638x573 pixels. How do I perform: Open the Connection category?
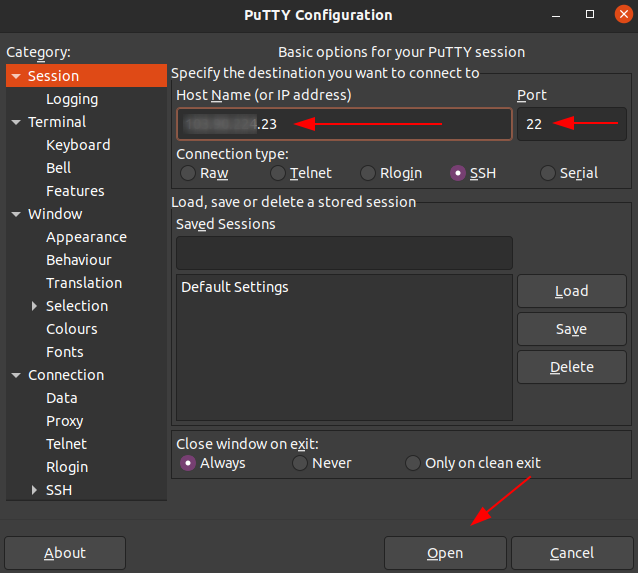66,375
